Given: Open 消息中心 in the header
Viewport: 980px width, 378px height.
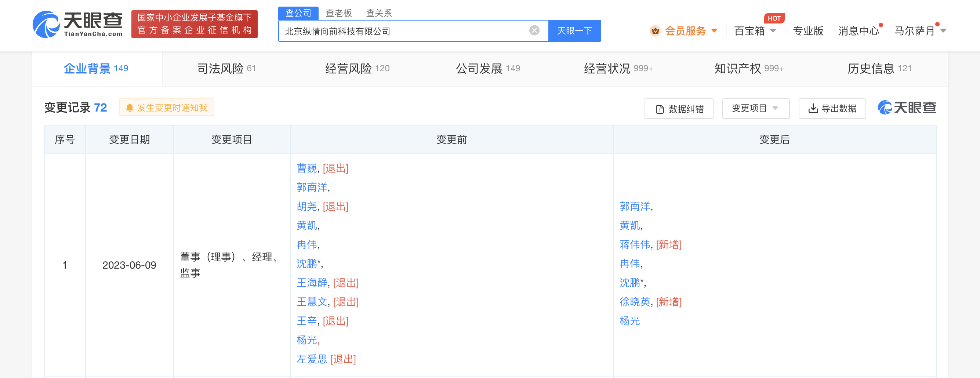Looking at the screenshot, I should click(859, 31).
